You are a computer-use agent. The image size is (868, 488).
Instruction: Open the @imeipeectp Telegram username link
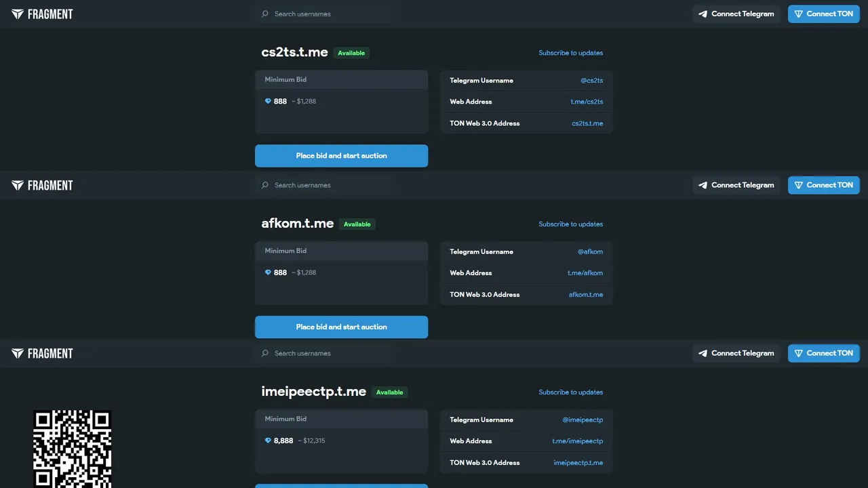point(583,420)
